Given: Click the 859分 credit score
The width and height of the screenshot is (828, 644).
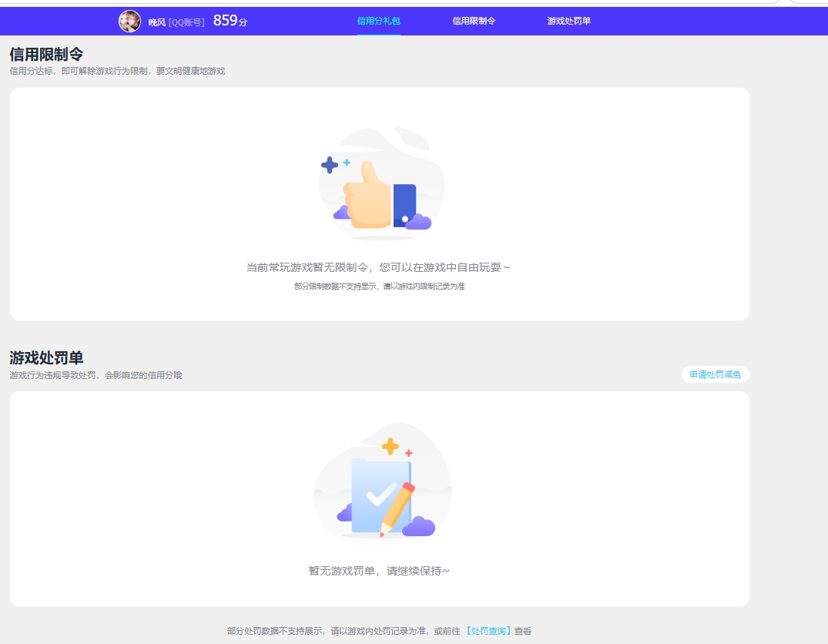Looking at the screenshot, I should coord(230,21).
